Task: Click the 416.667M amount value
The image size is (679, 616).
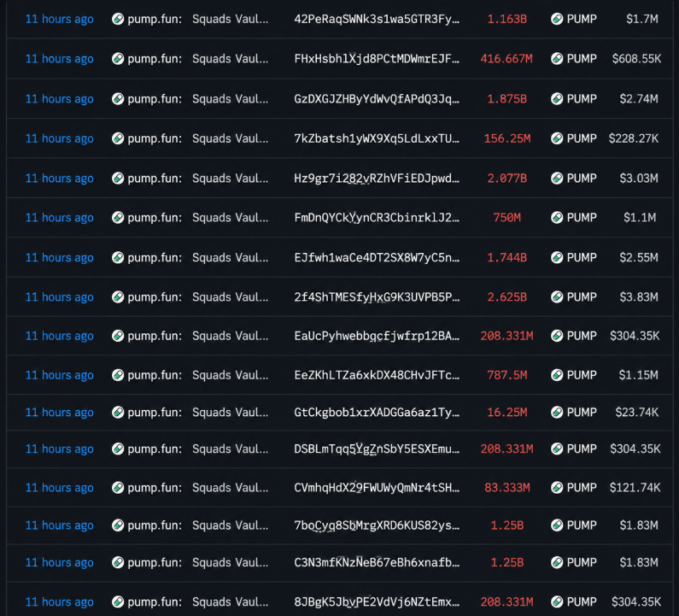Action: click(506, 58)
